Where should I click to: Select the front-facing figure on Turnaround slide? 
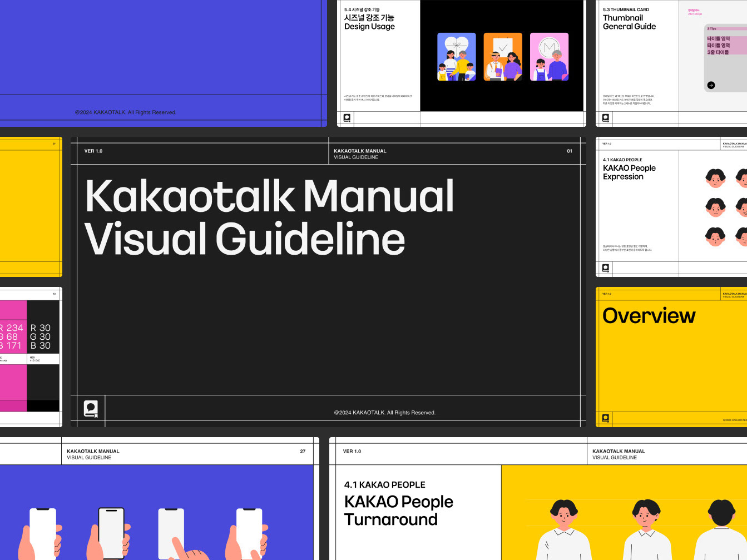click(x=564, y=529)
